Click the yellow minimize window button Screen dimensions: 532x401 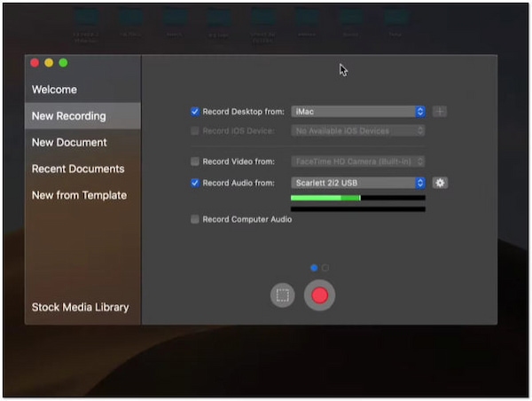click(x=49, y=63)
